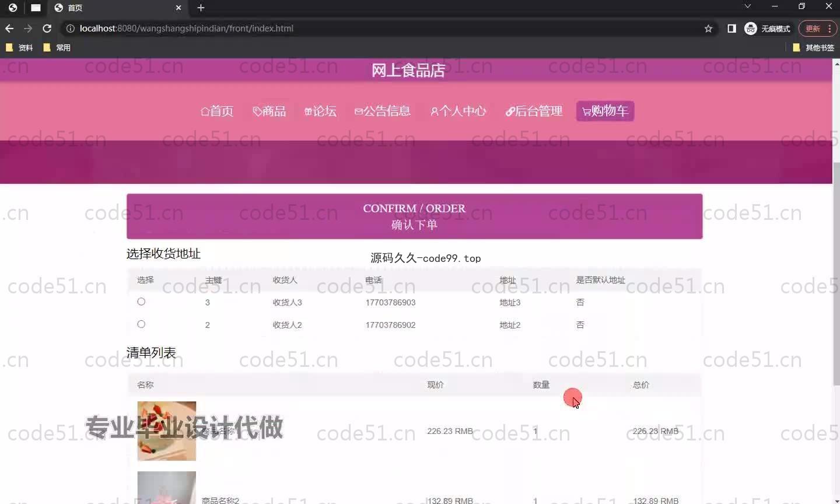Click the 是否默认地址 column header
The image size is (840, 504).
point(600,280)
